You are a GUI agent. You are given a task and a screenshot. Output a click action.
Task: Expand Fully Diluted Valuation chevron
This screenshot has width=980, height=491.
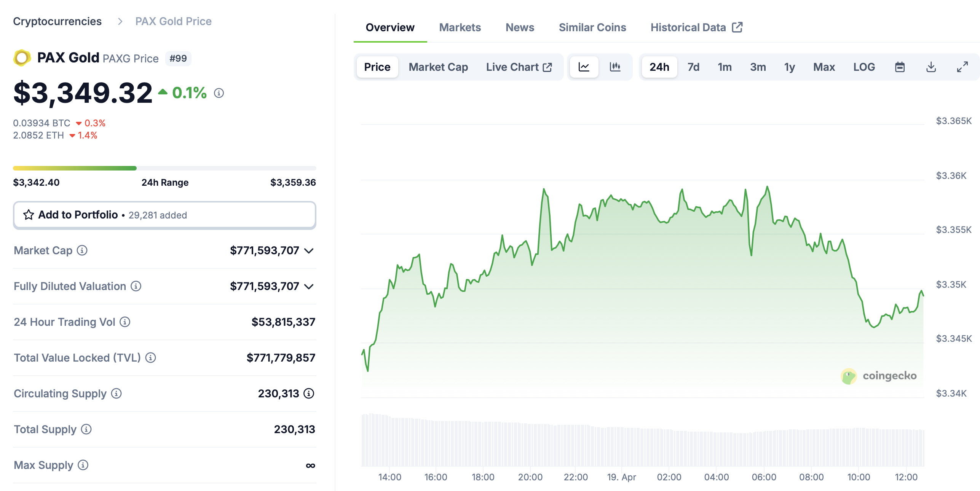309,287
